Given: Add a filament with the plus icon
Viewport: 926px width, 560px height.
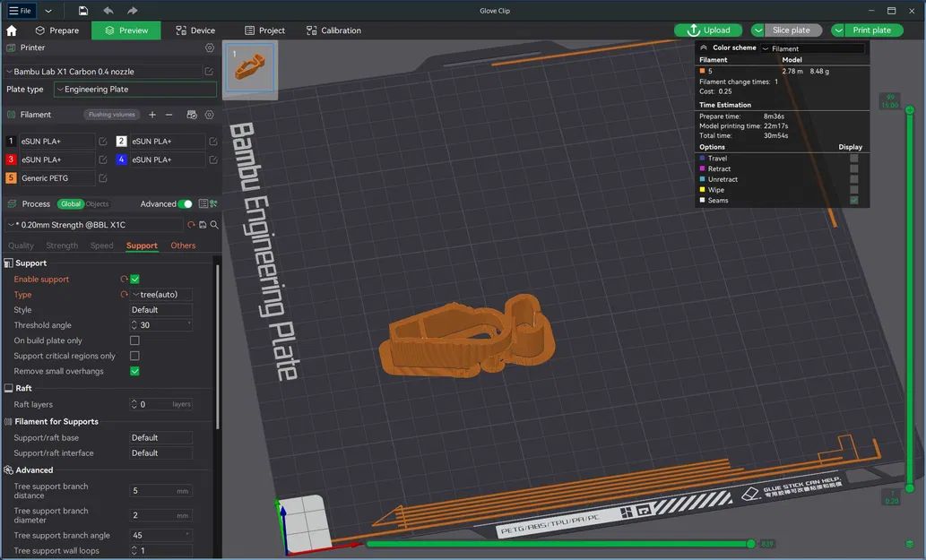Looking at the screenshot, I should (152, 115).
